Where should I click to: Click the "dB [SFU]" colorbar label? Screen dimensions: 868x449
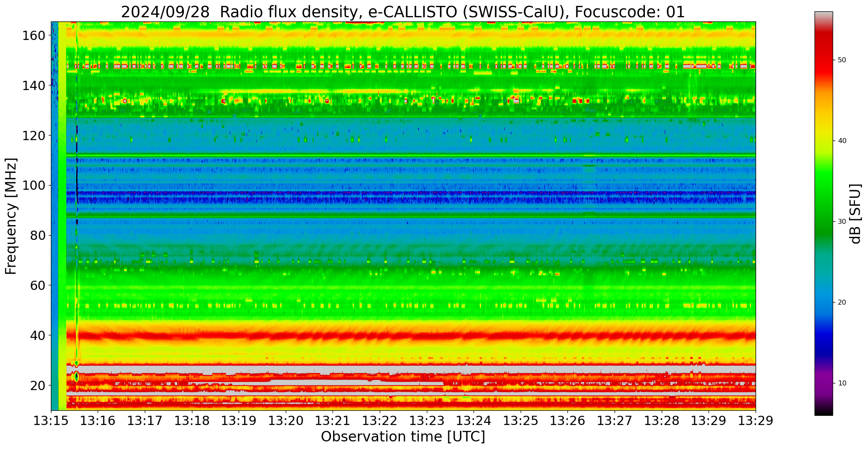point(855,214)
